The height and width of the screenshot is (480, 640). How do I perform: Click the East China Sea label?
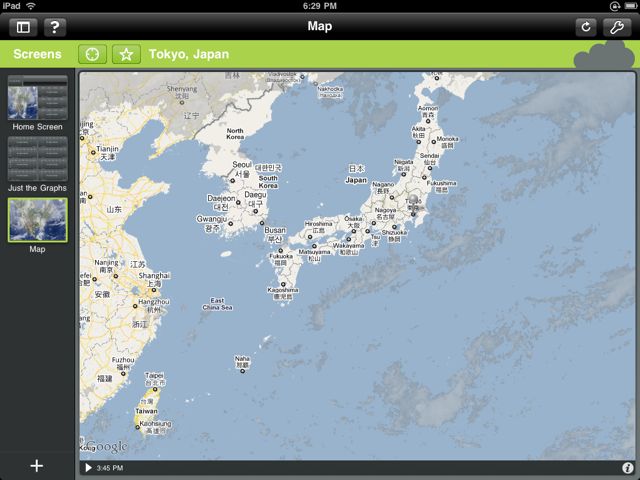click(x=217, y=304)
